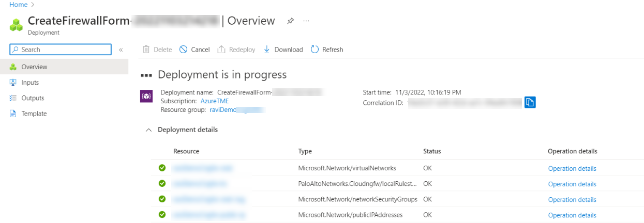Select the Template menu item
Screen dimensions: 644x223
click(34, 114)
